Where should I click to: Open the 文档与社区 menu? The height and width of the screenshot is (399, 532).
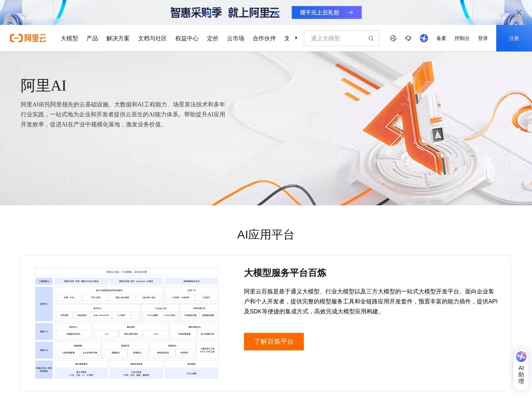pyautogui.click(x=153, y=38)
